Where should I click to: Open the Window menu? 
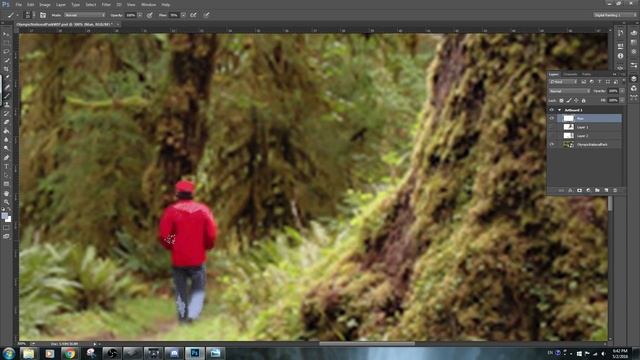click(149, 4)
